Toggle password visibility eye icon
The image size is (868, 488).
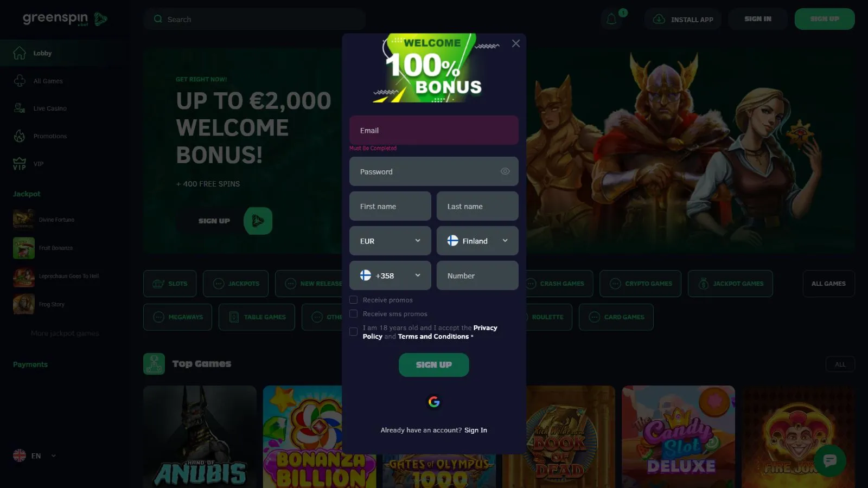pyautogui.click(x=505, y=171)
